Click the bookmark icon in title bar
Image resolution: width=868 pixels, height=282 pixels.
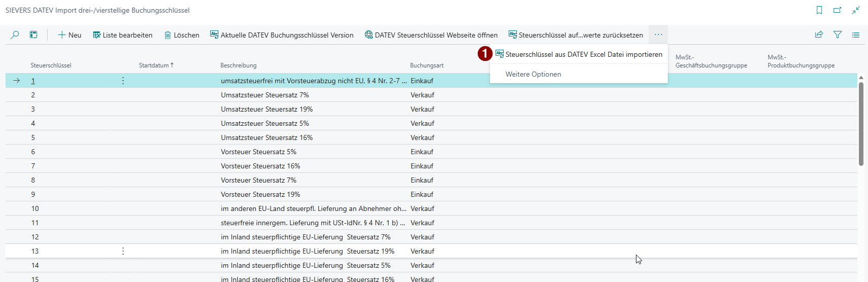pyautogui.click(x=819, y=10)
